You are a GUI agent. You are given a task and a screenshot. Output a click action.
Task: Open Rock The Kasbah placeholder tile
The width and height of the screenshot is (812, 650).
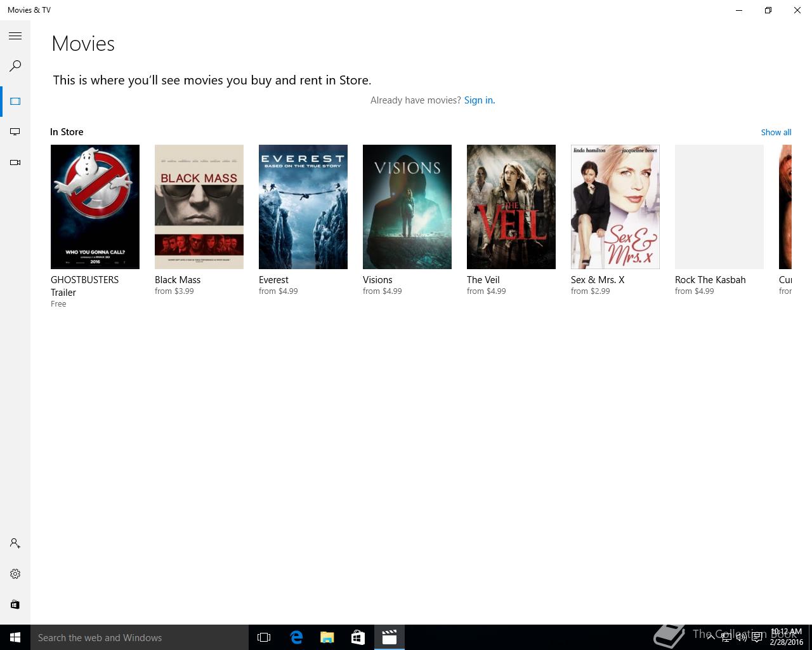719,207
